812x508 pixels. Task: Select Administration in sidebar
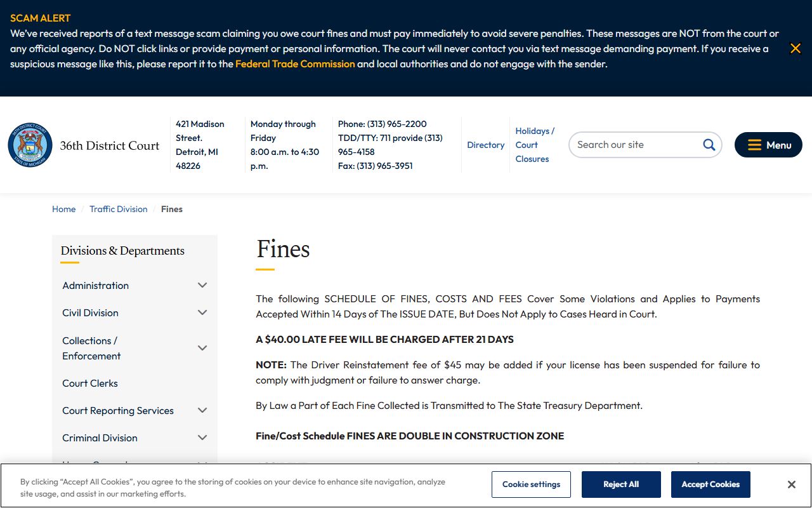tap(95, 285)
